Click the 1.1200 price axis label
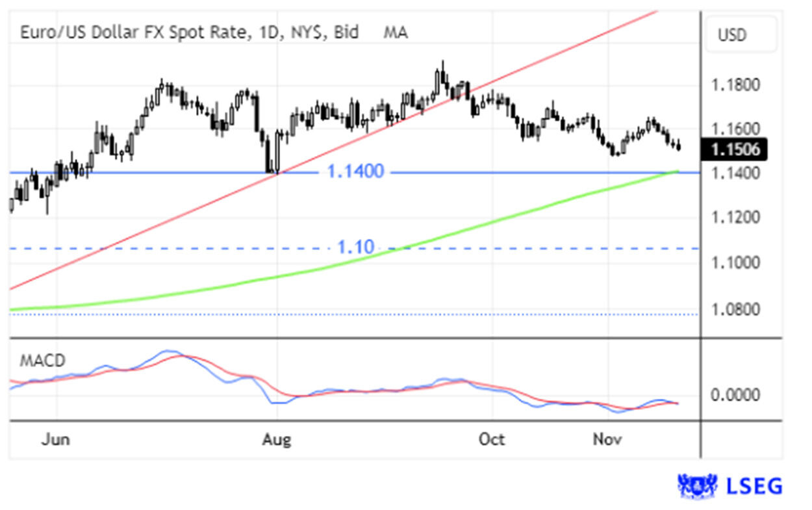The height and width of the screenshot is (510, 812). pos(734,217)
